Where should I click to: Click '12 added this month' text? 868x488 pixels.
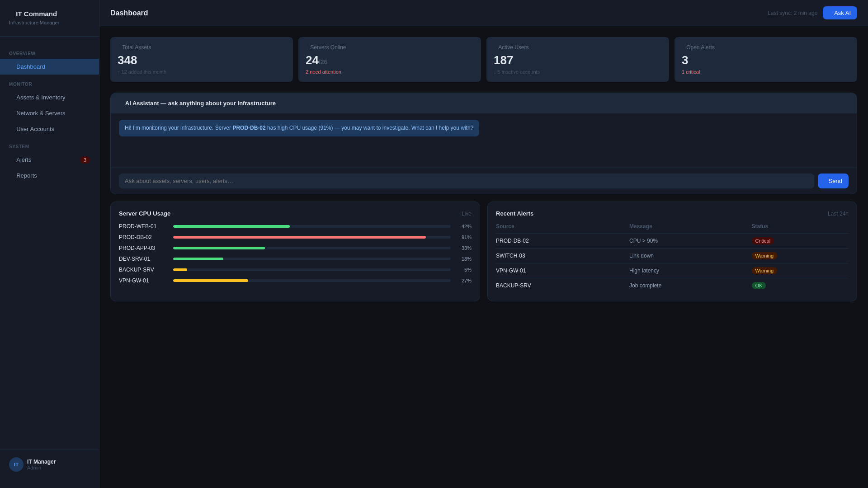(x=142, y=72)
